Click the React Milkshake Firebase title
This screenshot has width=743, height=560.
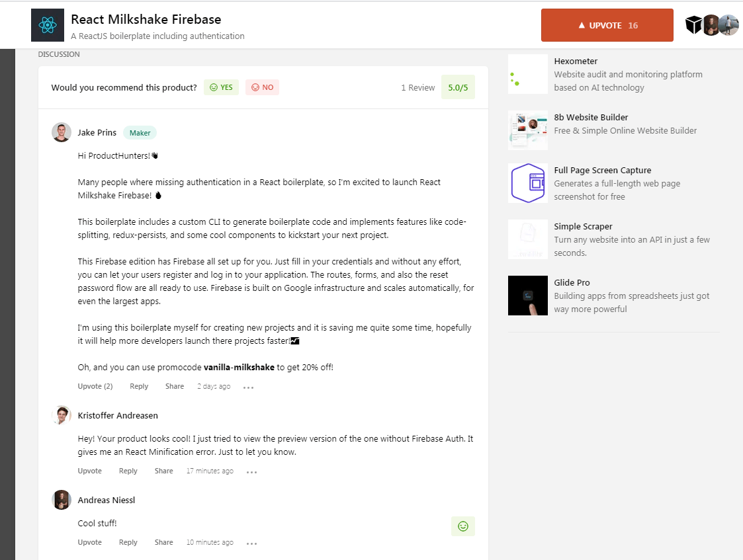click(x=146, y=19)
